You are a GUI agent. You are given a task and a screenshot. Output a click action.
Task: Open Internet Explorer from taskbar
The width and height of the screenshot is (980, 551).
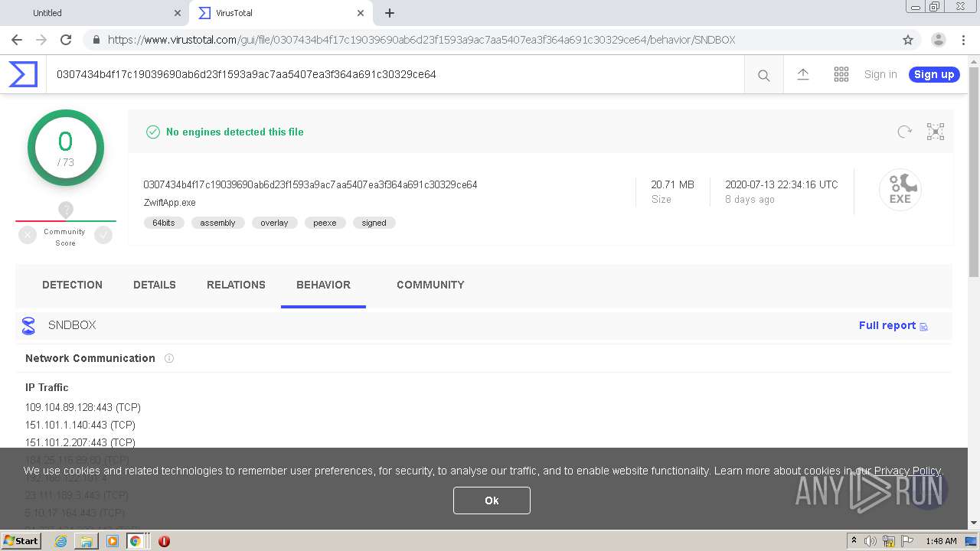pos(60,541)
